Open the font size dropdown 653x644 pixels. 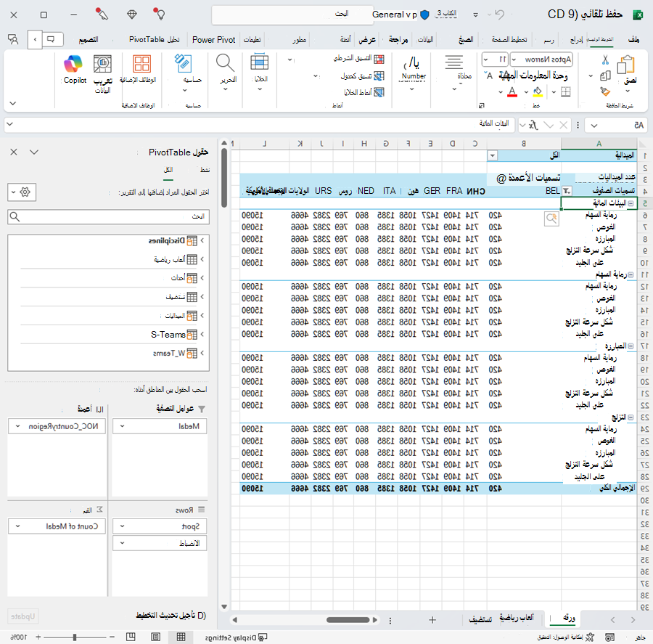tap(485, 60)
